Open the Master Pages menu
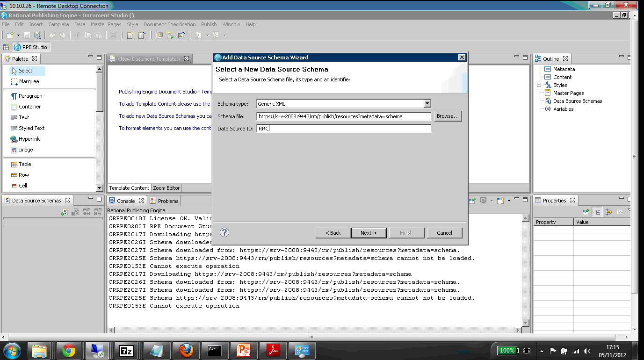The image size is (644, 360). coord(106,24)
